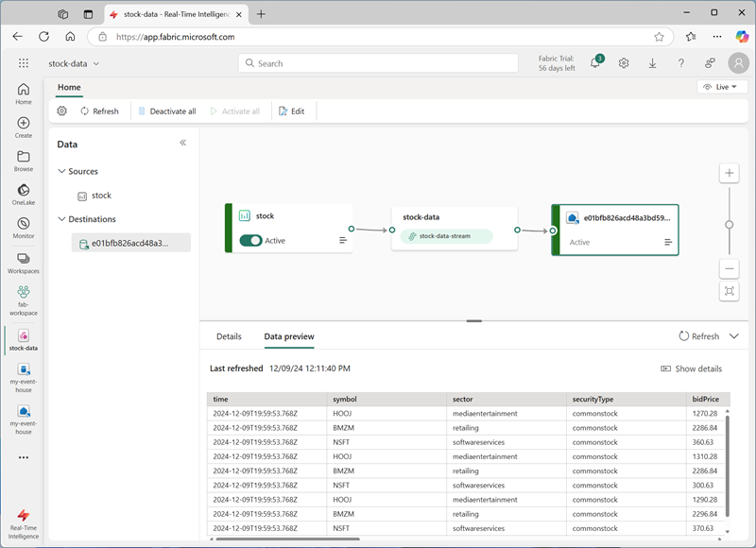756x548 pixels.
Task: Click Refresh in the top toolbar
Action: click(x=99, y=111)
